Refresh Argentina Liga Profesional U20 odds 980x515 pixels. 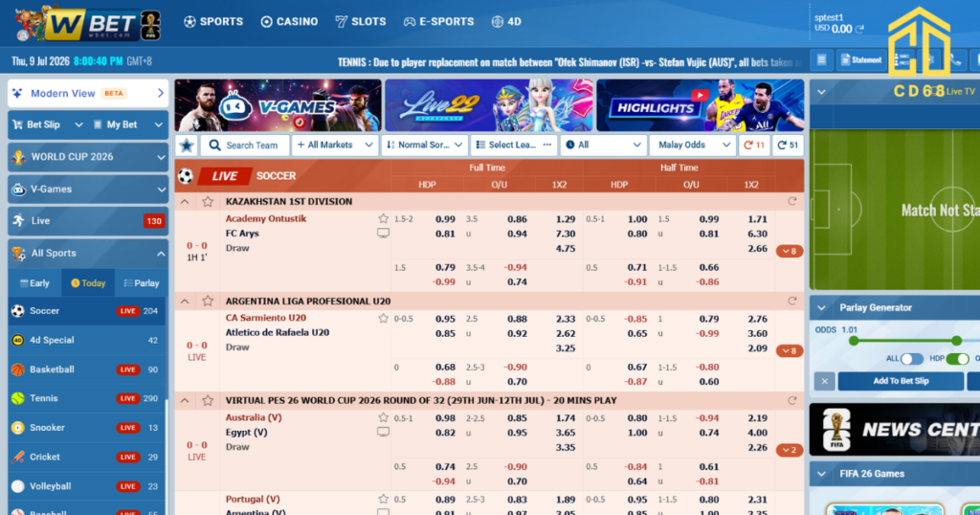point(791,301)
